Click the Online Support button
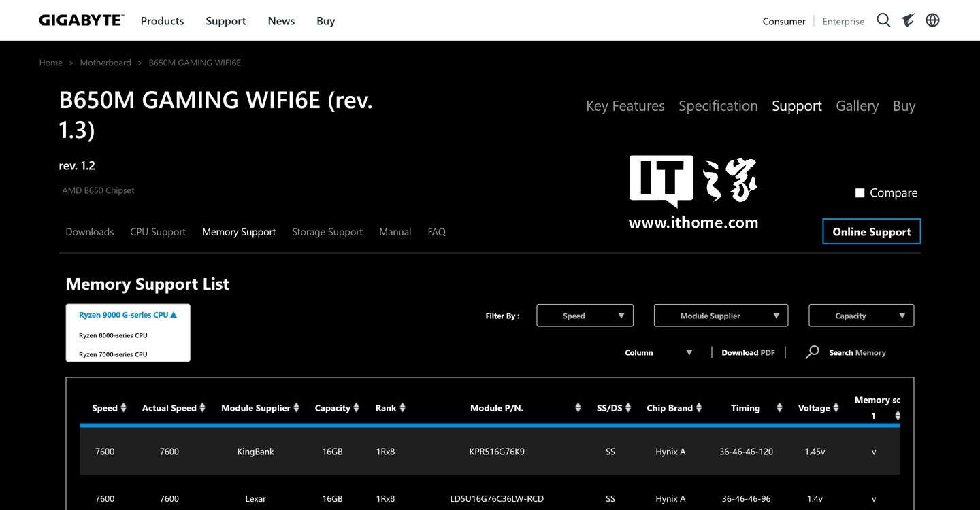 click(x=871, y=231)
